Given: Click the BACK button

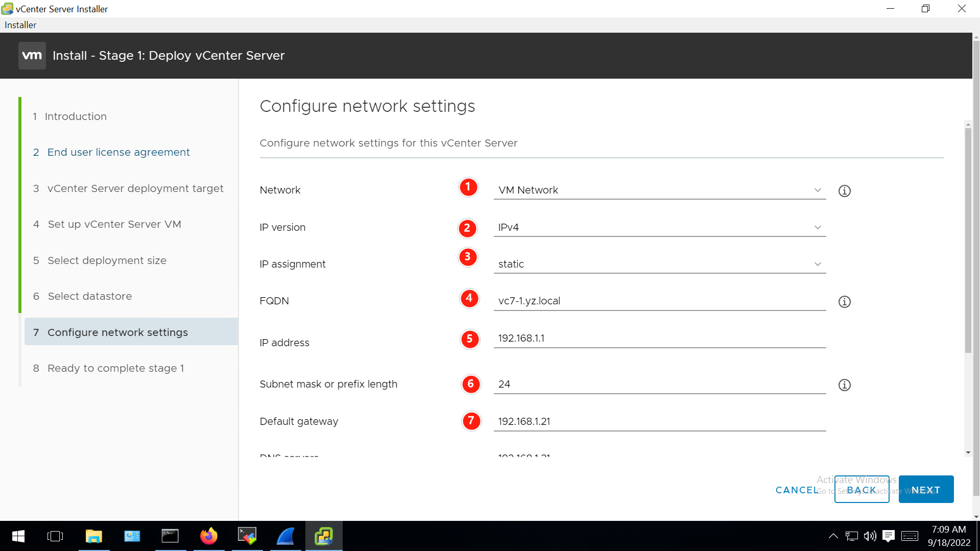Looking at the screenshot, I should (x=862, y=490).
